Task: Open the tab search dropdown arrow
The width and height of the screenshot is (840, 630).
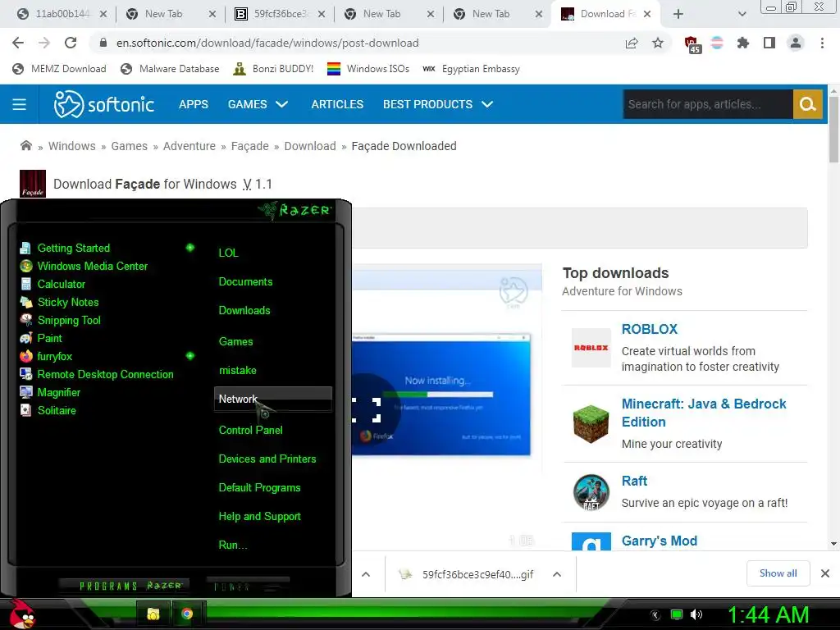Action: [742, 14]
